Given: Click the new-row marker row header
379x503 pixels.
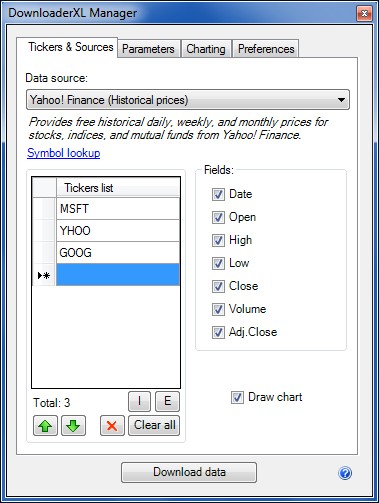Looking at the screenshot, I should click(x=44, y=275).
